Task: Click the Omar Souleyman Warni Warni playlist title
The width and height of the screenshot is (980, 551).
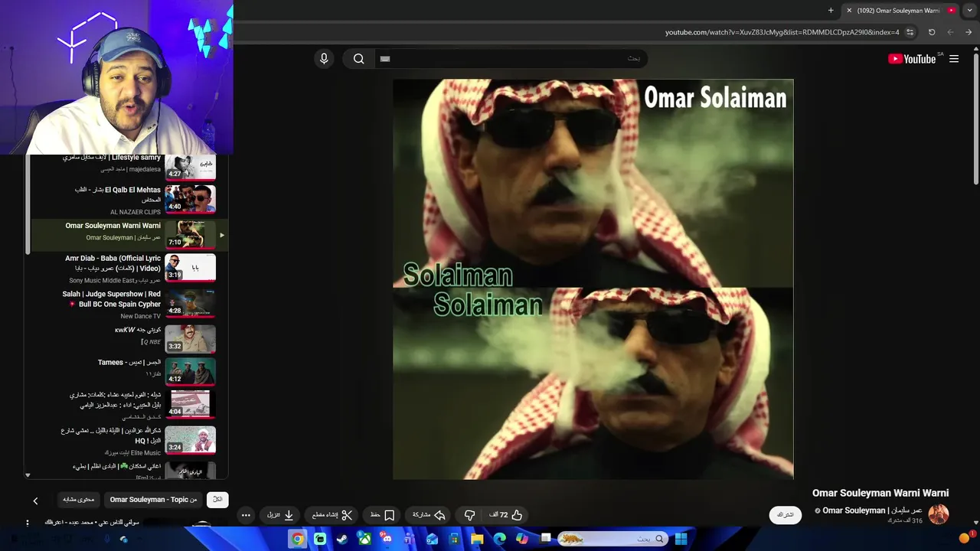Action: click(x=113, y=226)
